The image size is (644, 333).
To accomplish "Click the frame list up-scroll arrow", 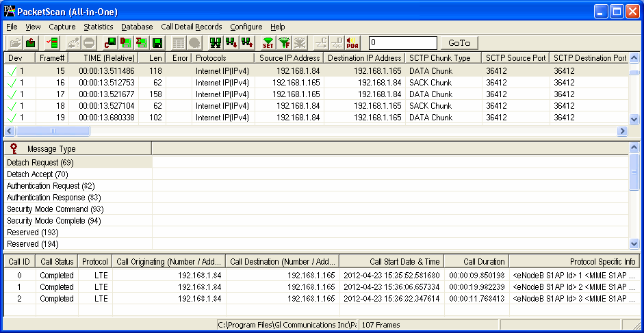I will [634, 58].
